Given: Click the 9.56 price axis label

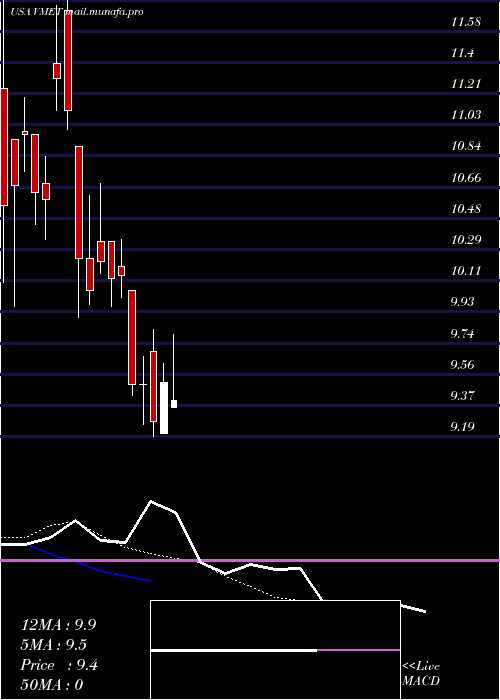Looking at the screenshot, I should (462, 365).
